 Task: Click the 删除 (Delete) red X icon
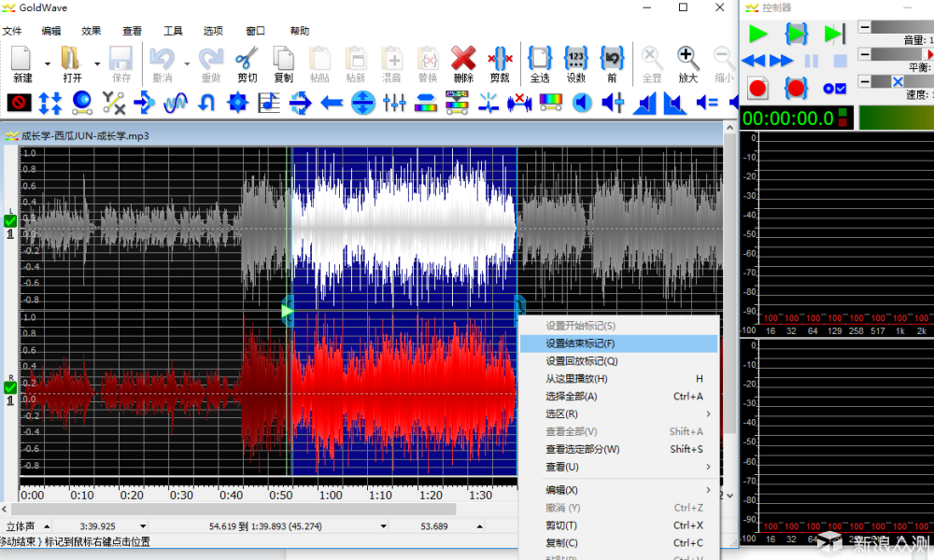coord(463,59)
